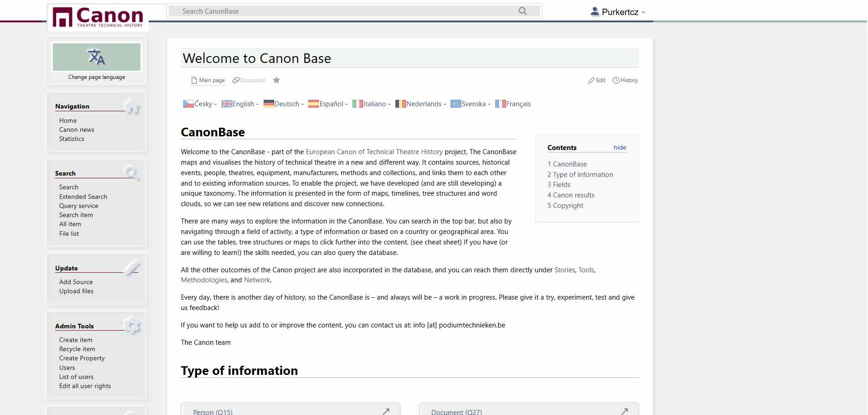Open All item in sidebar

pos(70,224)
